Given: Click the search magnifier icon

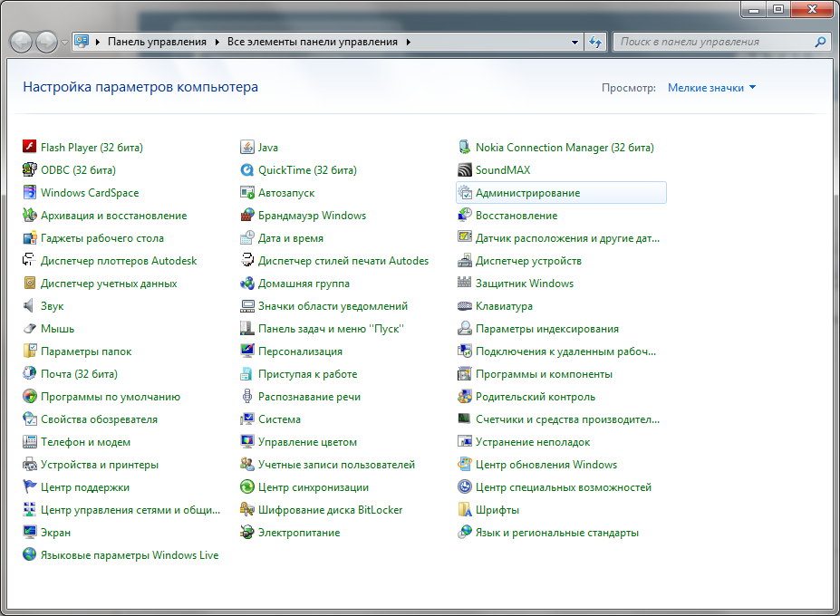Looking at the screenshot, I should point(820,42).
